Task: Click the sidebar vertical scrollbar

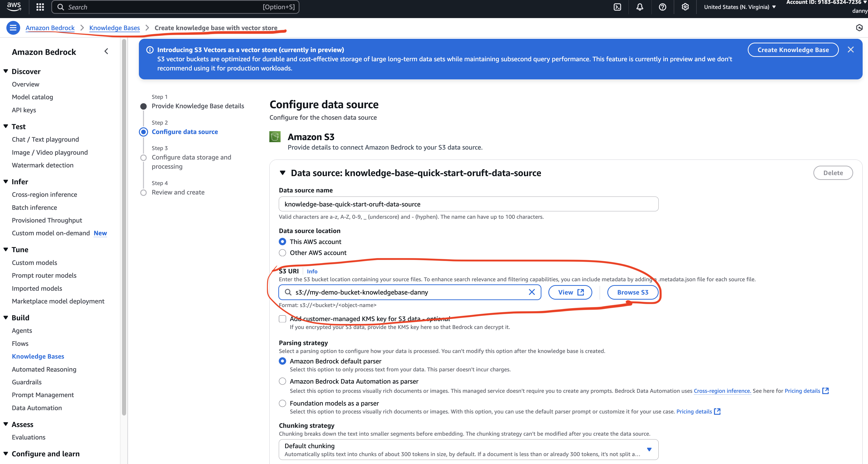Action: [x=124, y=227]
